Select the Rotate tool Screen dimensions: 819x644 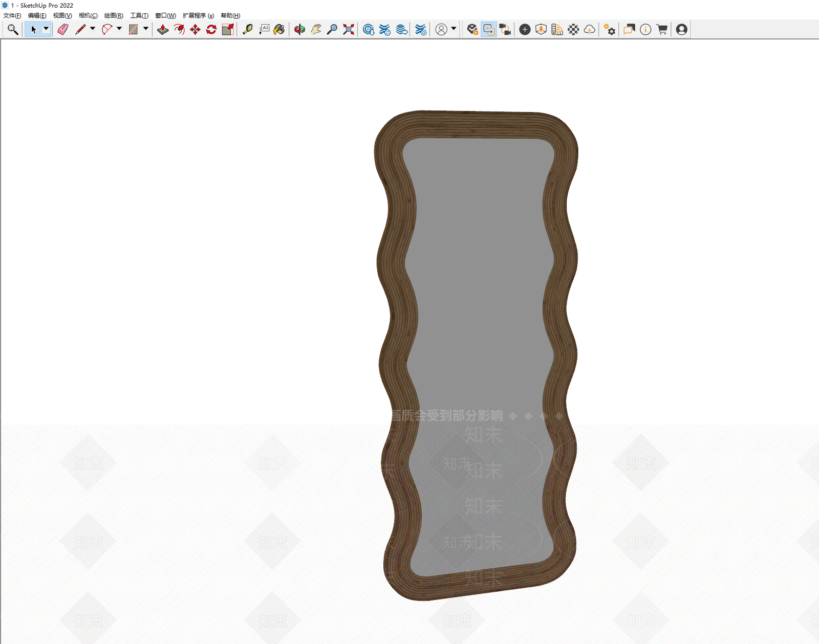tap(211, 30)
